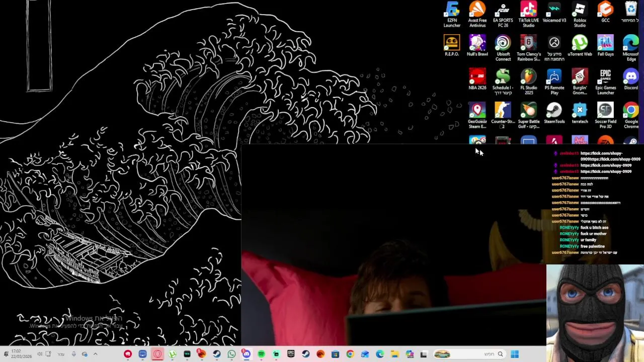The height and width of the screenshot is (362, 644).
Task: Open Microsoft Edge desktop shortcut
Action: click(x=631, y=48)
